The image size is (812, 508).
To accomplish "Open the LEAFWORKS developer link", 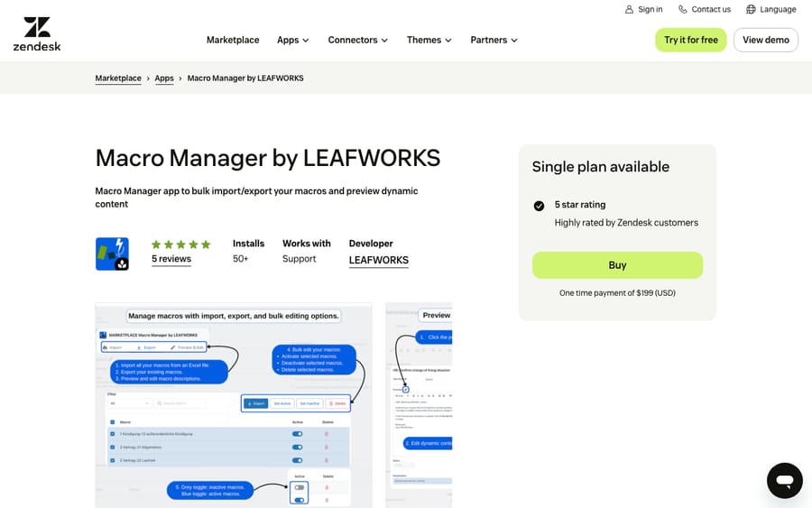I will (x=379, y=261).
